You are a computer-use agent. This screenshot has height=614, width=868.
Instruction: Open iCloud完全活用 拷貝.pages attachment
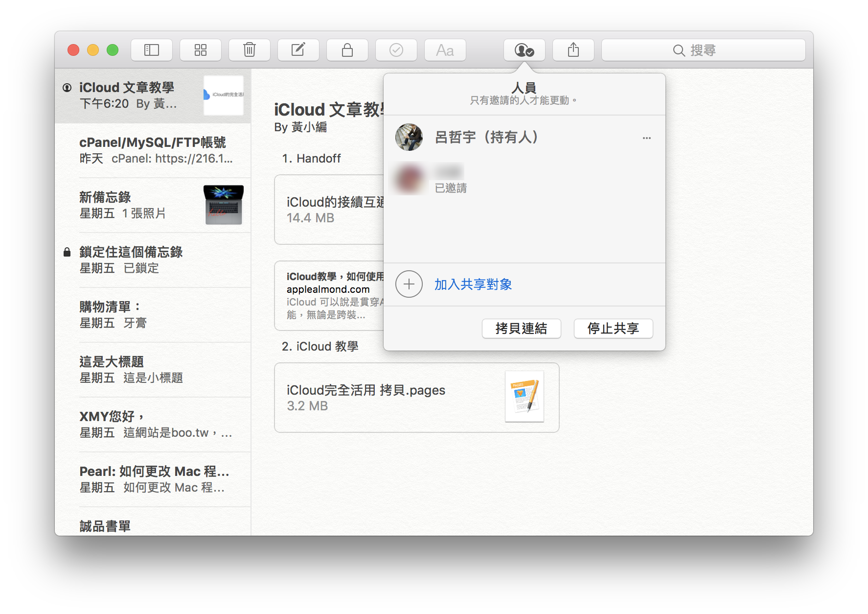[417, 398]
